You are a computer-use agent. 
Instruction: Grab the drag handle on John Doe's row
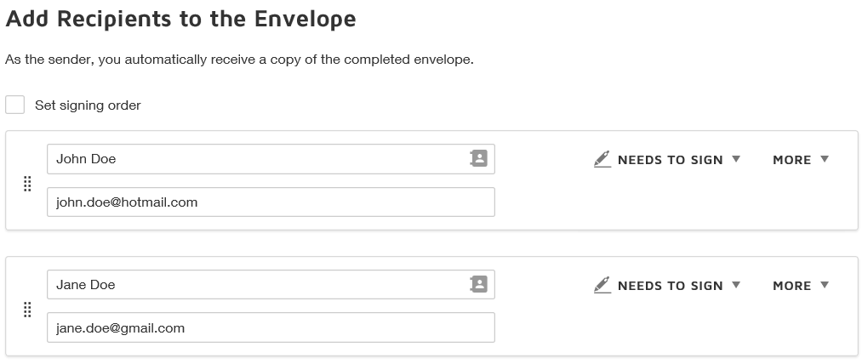26,184
